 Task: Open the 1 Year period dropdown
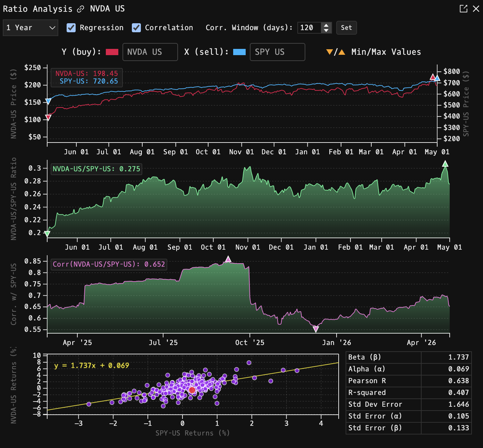pyautogui.click(x=31, y=28)
